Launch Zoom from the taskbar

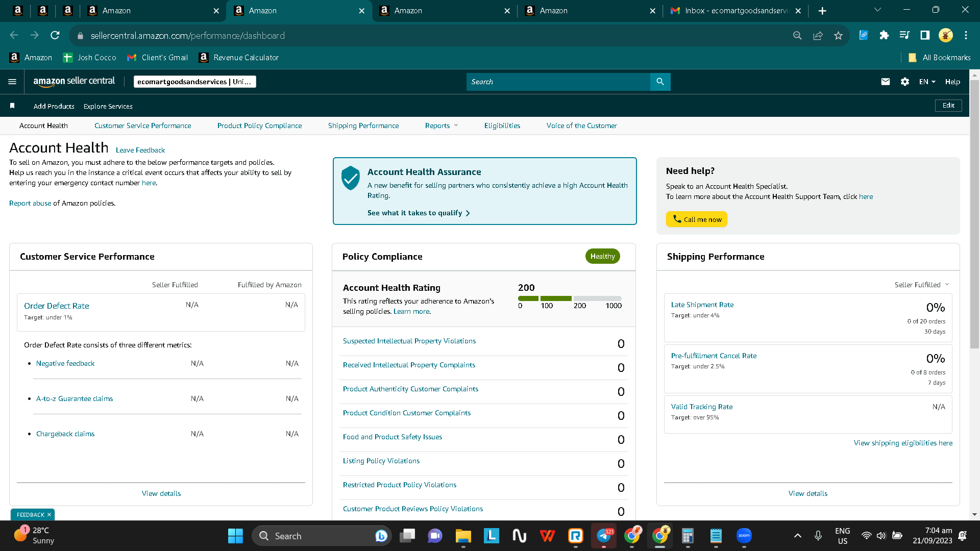pos(744,536)
